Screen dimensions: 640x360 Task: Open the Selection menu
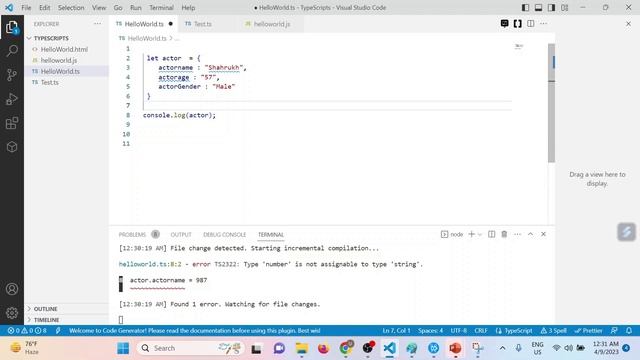point(71,7)
